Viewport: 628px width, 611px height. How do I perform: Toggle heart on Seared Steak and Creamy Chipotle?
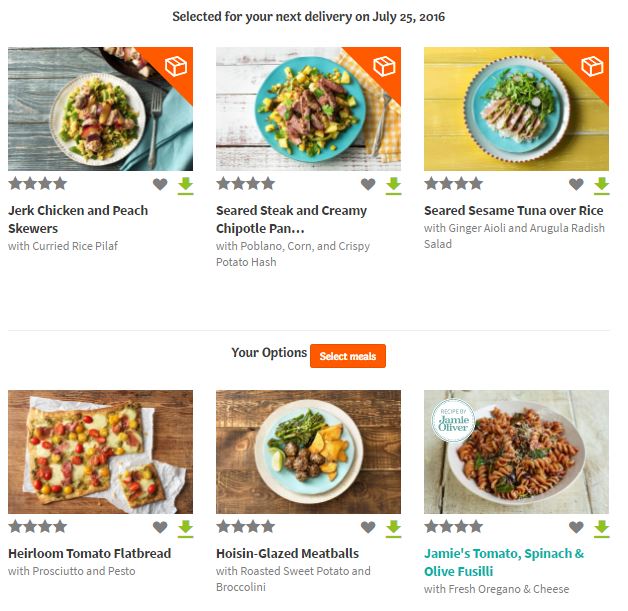(x=368, y=184)
